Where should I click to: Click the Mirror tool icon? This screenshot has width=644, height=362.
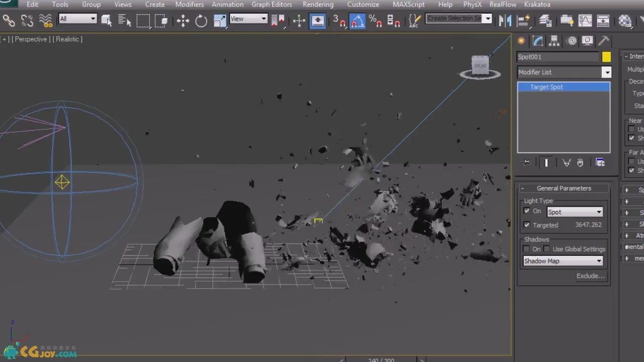tap(505, 21)
